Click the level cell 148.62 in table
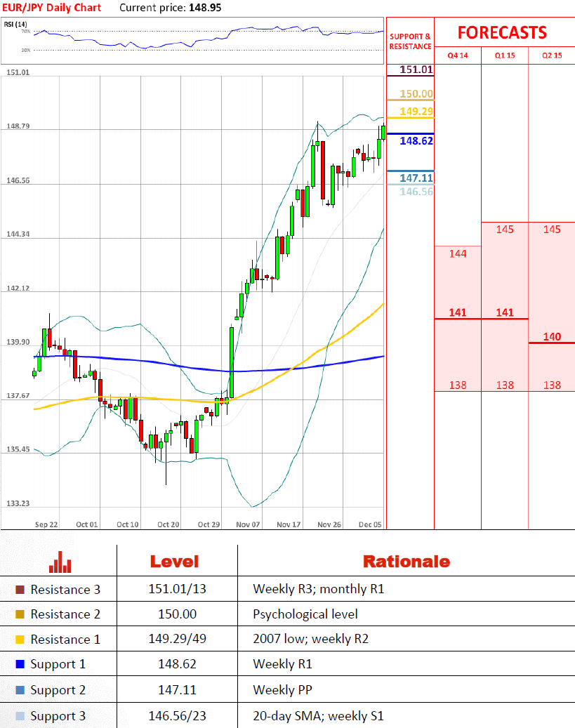The width and height of the screenshot is (575, 728). (177, 664)
